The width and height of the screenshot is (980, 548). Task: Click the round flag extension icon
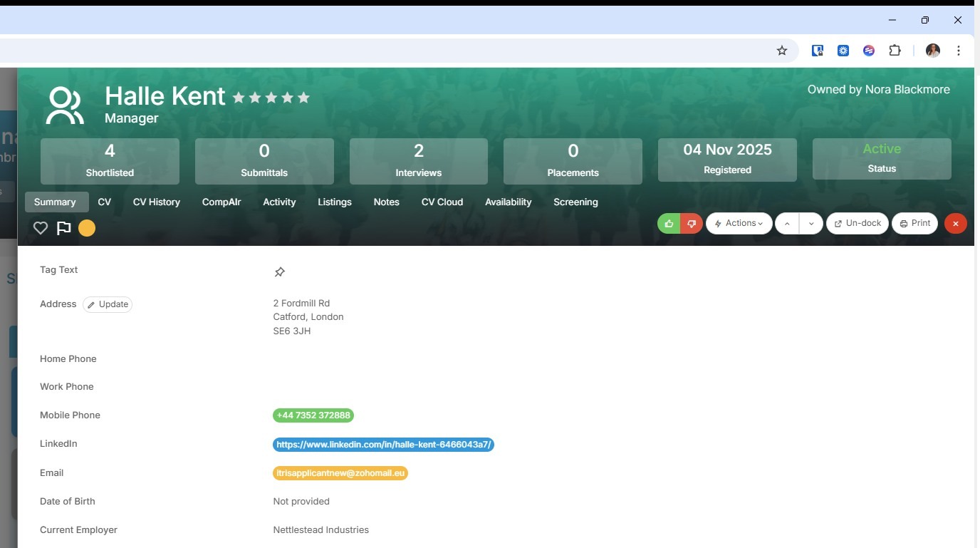pyautogui.click(x=869, y=51)
